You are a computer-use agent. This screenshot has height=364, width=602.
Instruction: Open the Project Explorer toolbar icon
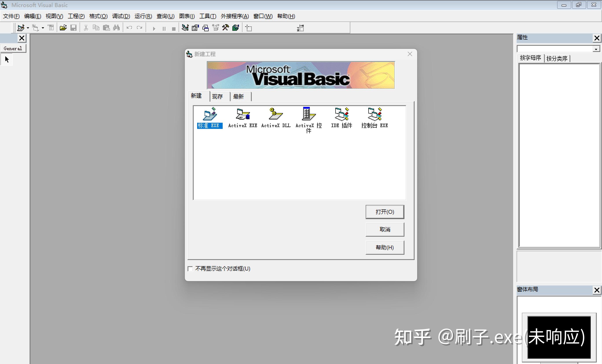tap(185, 28)
